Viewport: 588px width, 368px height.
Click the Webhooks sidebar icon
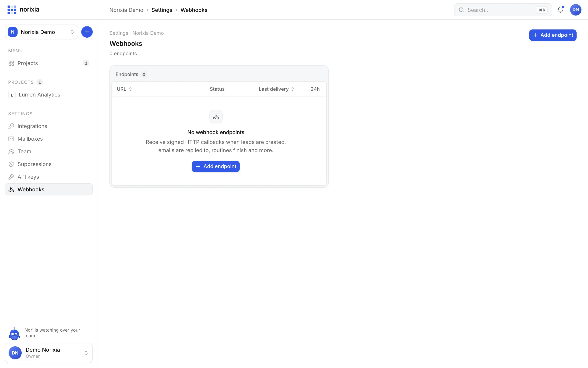(11, 189)
